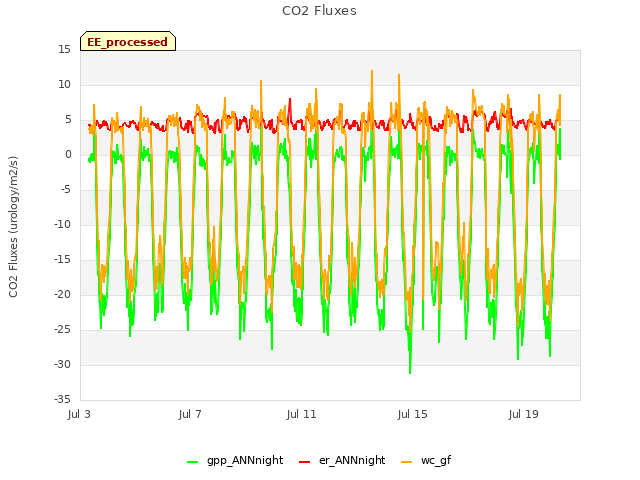Click the 0 y-axis tick label
The width and height of the screenshot is (640, 480).
(x=68, y=155)
